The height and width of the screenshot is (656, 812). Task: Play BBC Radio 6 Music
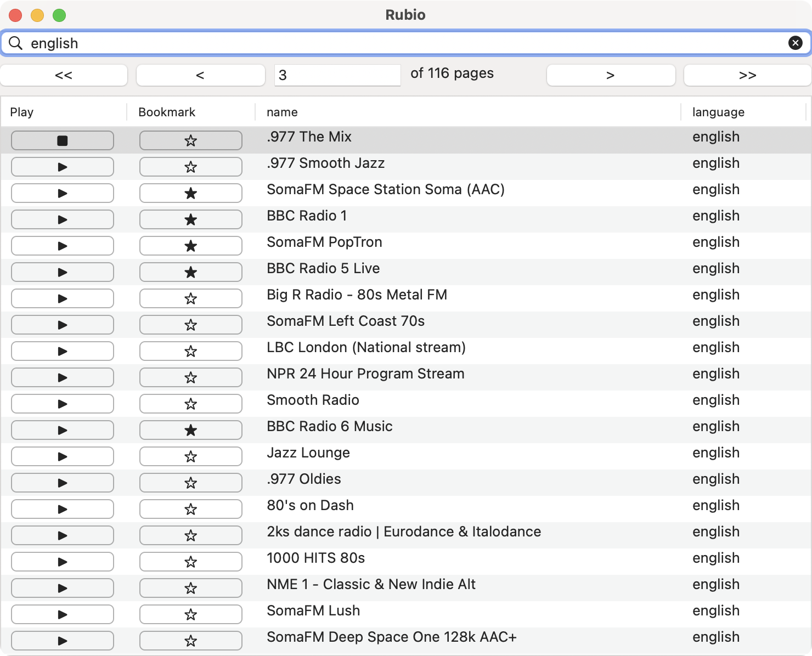63,430
